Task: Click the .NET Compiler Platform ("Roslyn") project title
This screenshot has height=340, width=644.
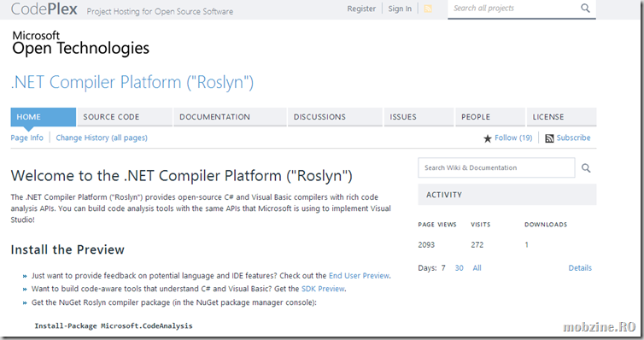Action: point(132,82)
